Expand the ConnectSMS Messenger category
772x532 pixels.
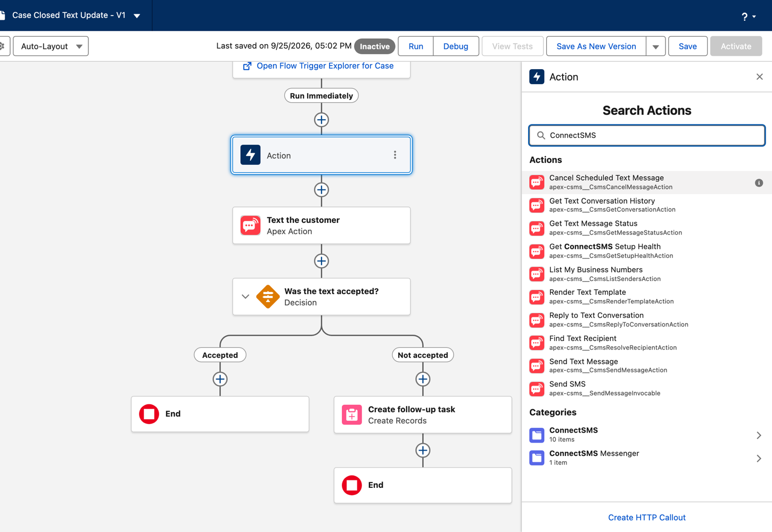click(x=647, y=458)
